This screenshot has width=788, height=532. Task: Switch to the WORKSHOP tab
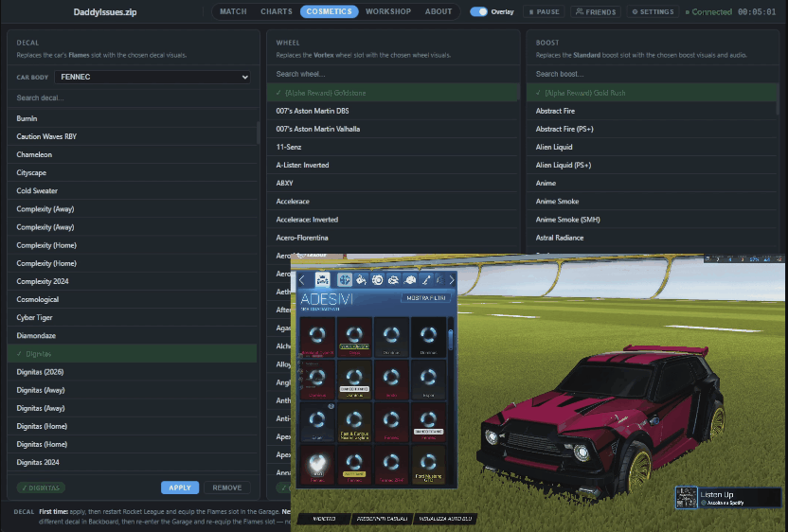click(x=388, y=11)
